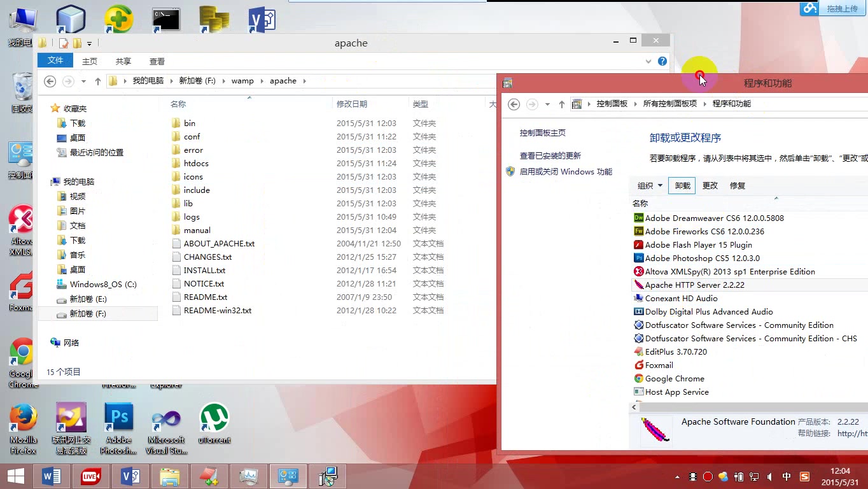
Task: Click 修复 button in Programs toolbar
Action: pos(737,185)
